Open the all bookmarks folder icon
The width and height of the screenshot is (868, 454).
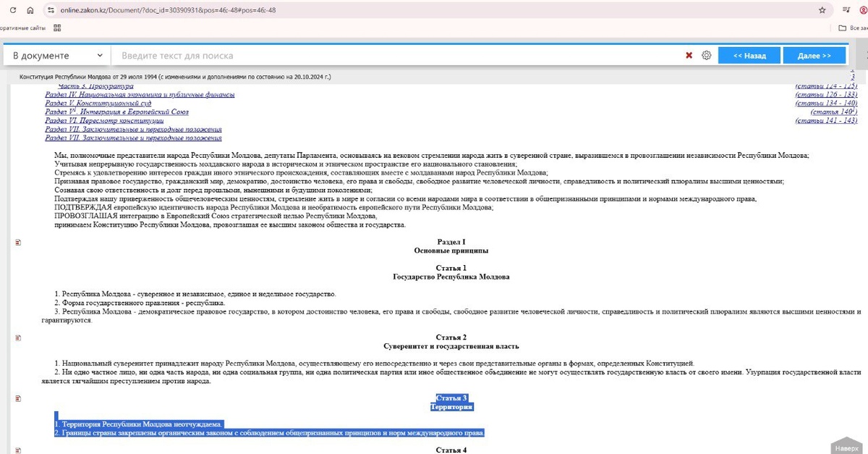pyautogui.click(x=842, y=28)
